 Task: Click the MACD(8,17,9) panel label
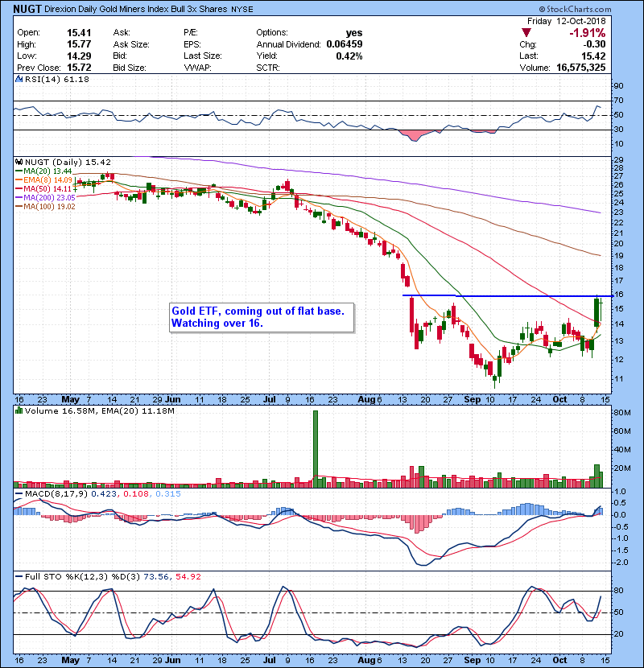click(56, 494)
